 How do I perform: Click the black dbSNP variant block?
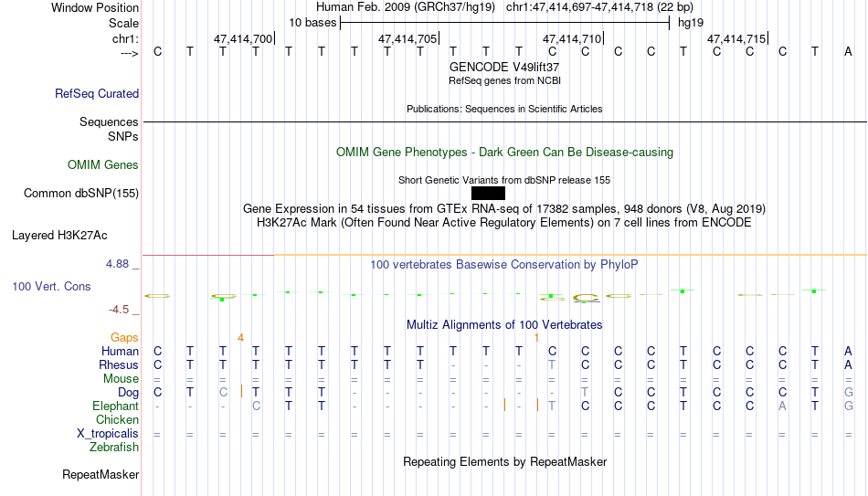pyautogui.click(x=488, y=194)
